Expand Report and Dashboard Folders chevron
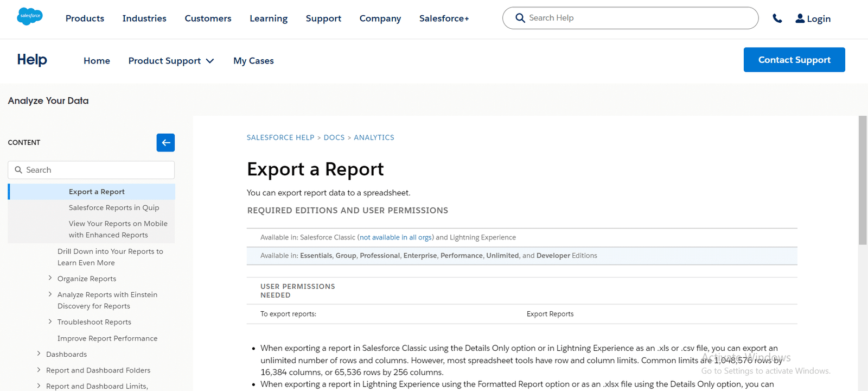The width and height of the screenshot is (868, 391). pos(39,370)
